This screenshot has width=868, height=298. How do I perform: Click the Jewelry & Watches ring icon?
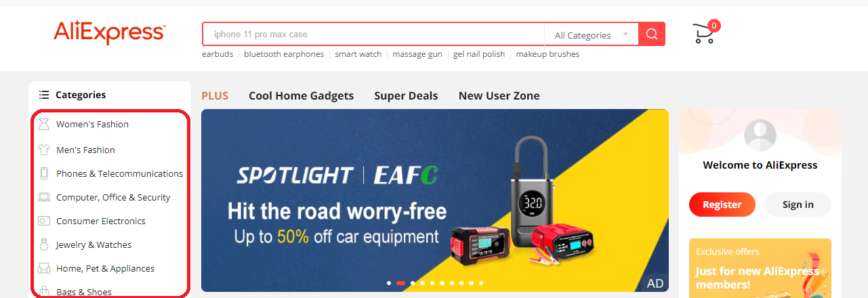44,244
